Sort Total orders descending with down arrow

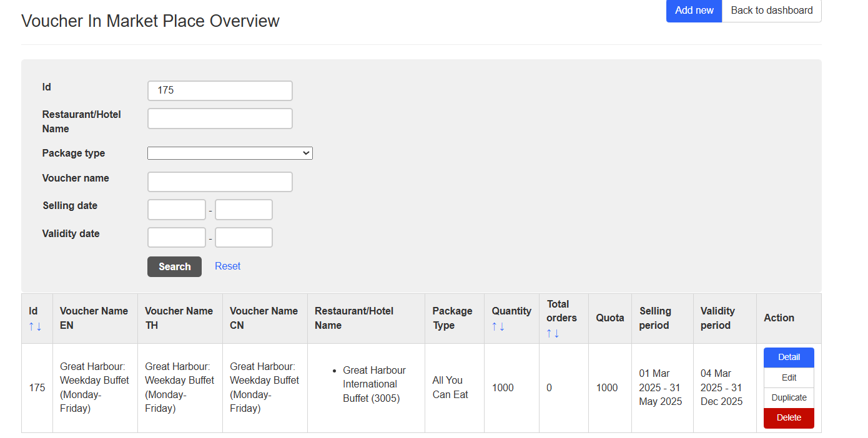click(557, 333)
